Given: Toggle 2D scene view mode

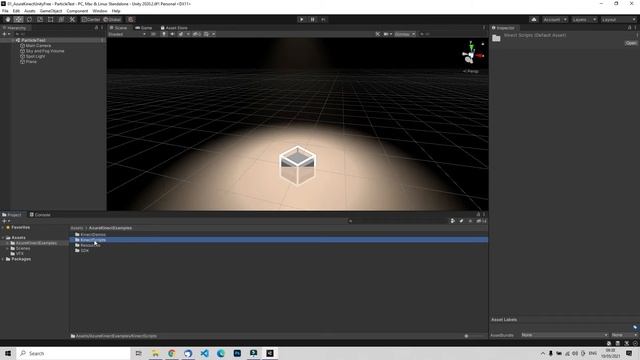Looking at the screenshot, I should 153,34.
